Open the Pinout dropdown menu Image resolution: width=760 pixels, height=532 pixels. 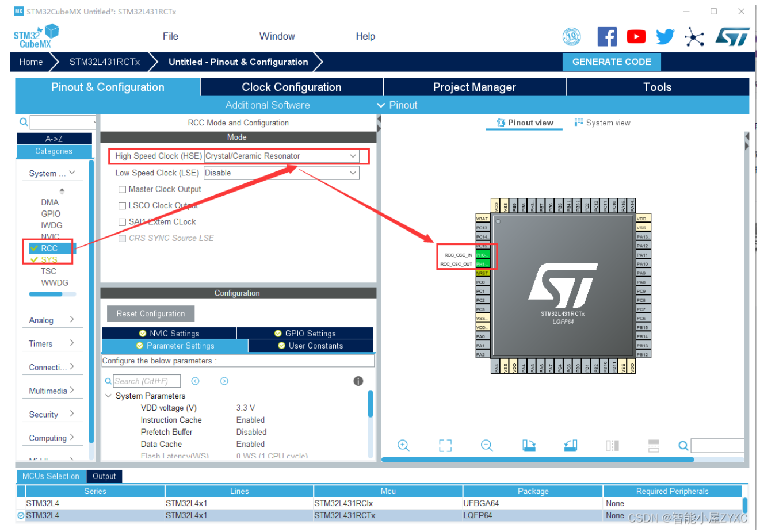(x=397, y=105)
